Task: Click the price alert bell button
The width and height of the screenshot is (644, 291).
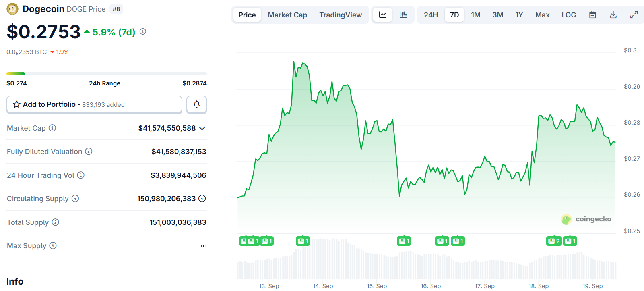Action: click(196, 104)
